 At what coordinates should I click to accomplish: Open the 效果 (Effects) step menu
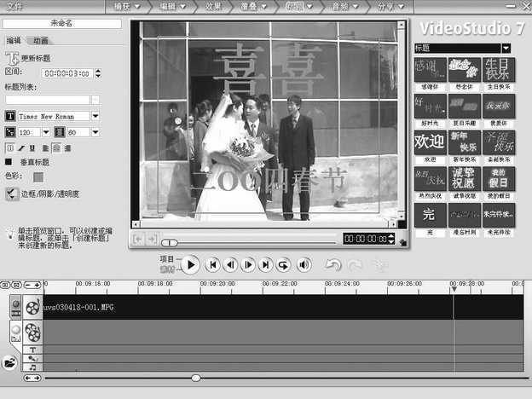click(x=211, y=6)
